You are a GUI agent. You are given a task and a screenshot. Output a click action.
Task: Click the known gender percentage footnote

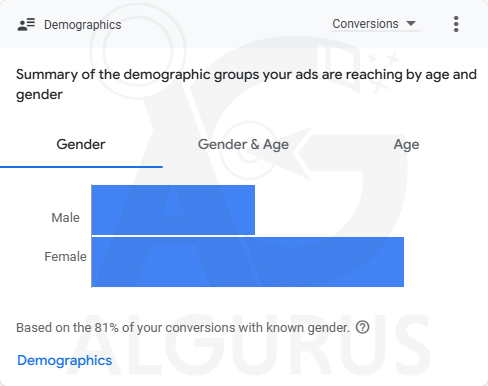(183, 328)
